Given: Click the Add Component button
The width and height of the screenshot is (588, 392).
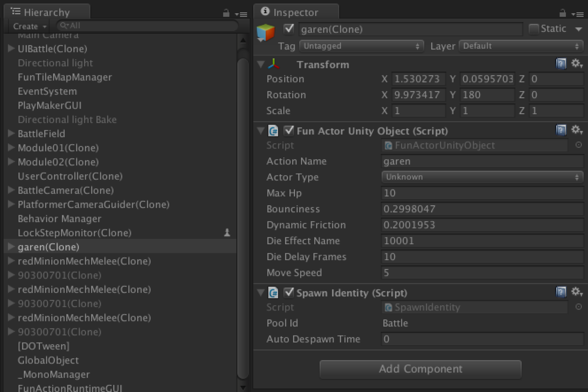Looking at the screenshot, I should pyautogui.click(x=421, y=369).
